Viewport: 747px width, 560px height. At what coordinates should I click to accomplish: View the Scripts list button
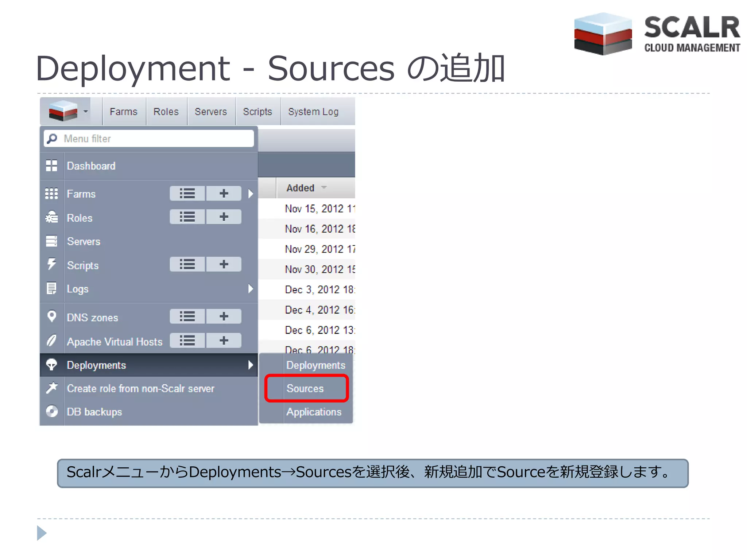[x=187, y=264]
